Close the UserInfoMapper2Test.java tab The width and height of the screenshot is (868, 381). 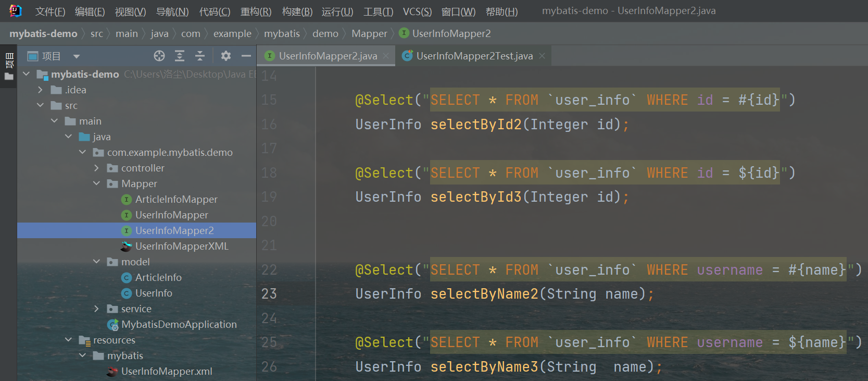[542, 56]
